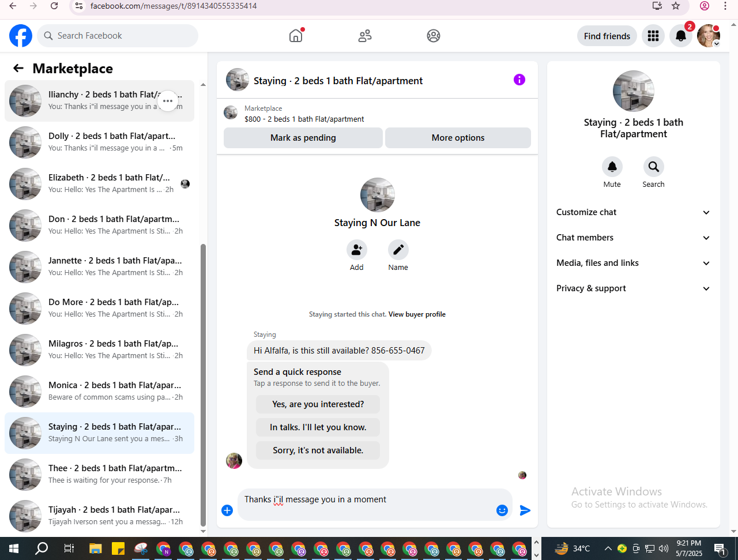
Task: Choose an emoji in message box
Action: click(x=502, y=510)
